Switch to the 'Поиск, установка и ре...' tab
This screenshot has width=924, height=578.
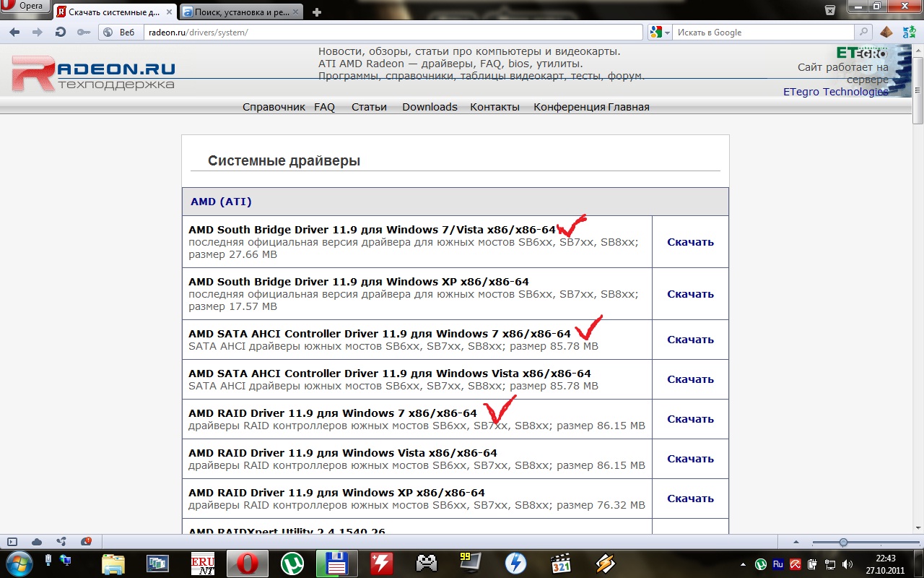(x=242, y=12)
